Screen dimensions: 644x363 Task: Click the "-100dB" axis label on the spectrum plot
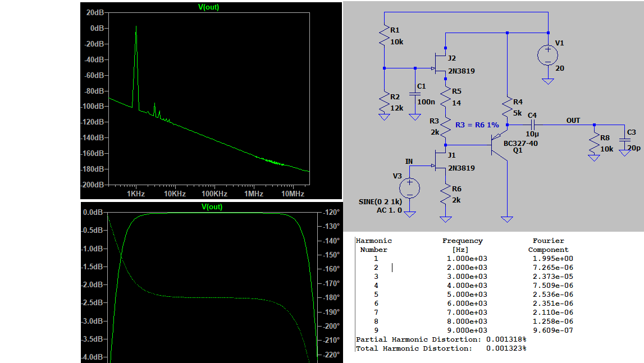point(93,107)
